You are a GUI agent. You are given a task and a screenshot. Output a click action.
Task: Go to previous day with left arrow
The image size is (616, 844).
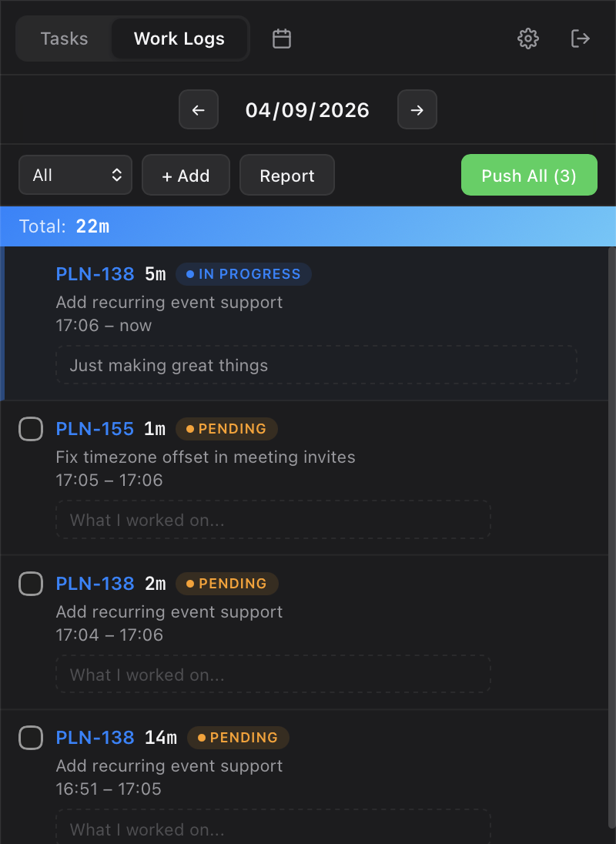[199, 110]
